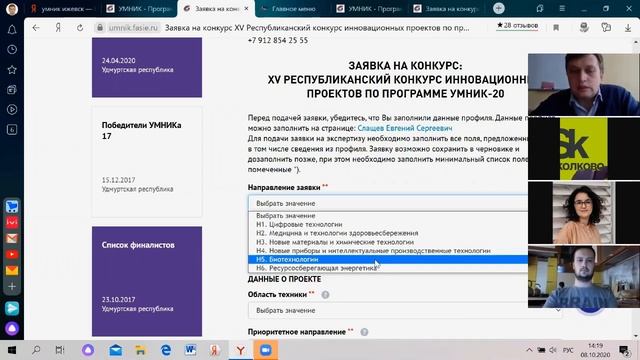Select 'Н4. Новые приборы' option
Image resolution: width=640 pixels, height=360 pixels.
point(388,251)
